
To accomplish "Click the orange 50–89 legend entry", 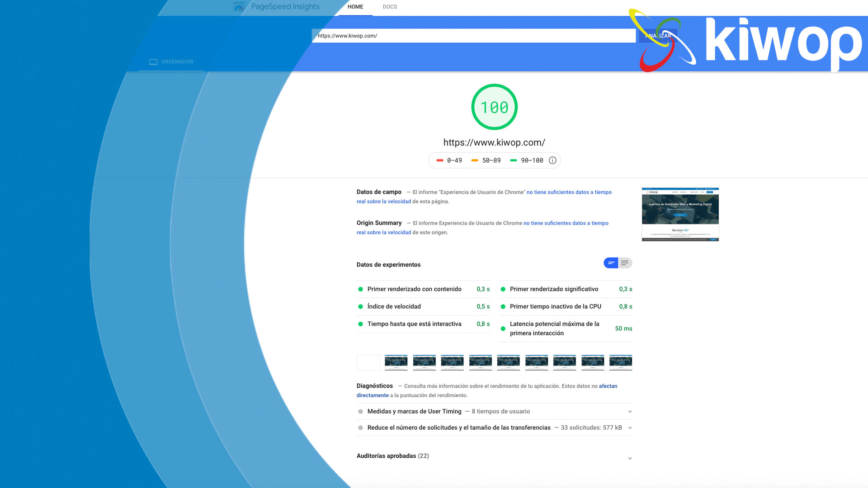I will click(x=486, y=160).
